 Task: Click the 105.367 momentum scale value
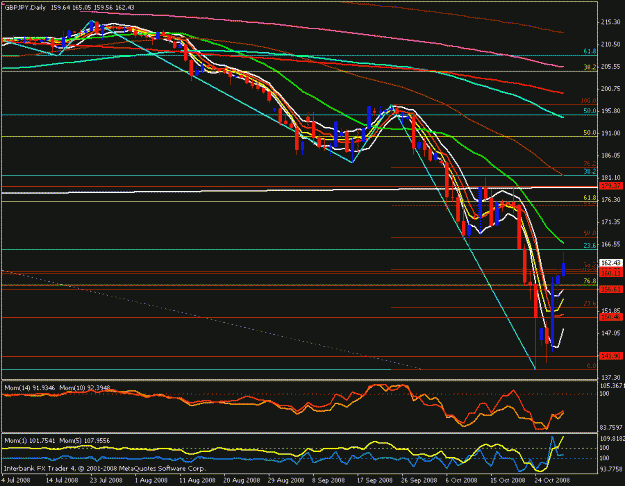pos(611,386)
